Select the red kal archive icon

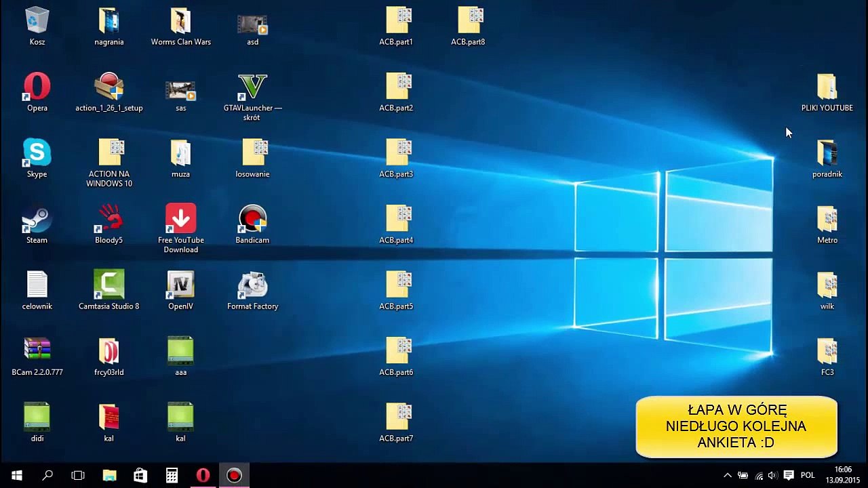109,417
